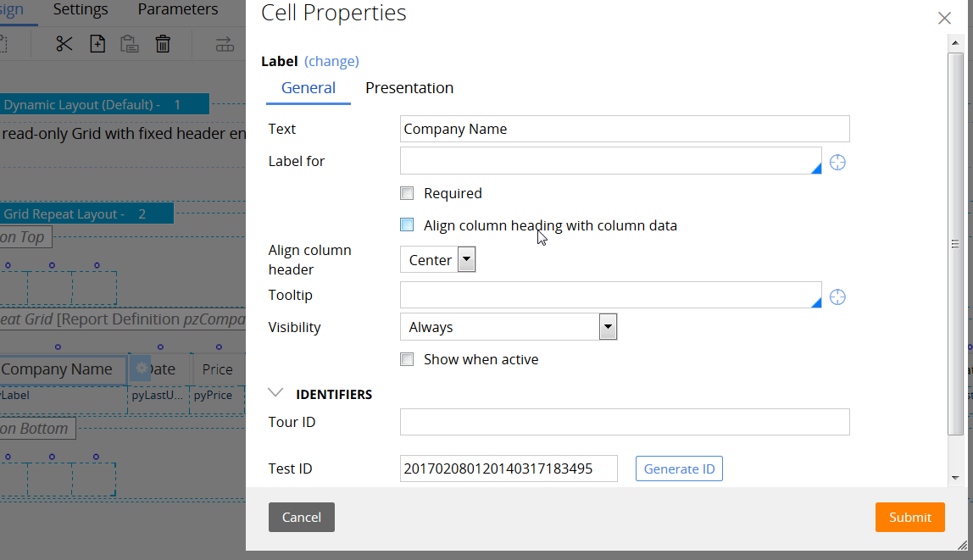973x560 pixels.
Task: Click the dialog scrollbar up arrow
Action: coord(956,43)
